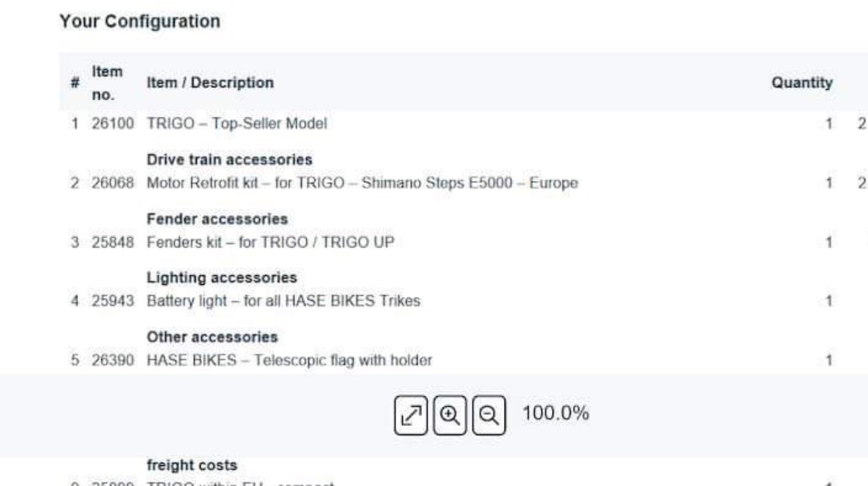Click the Quantity column header
Image resolution: width=868 pixels, height=486 pixels.
tap(802, 83)
